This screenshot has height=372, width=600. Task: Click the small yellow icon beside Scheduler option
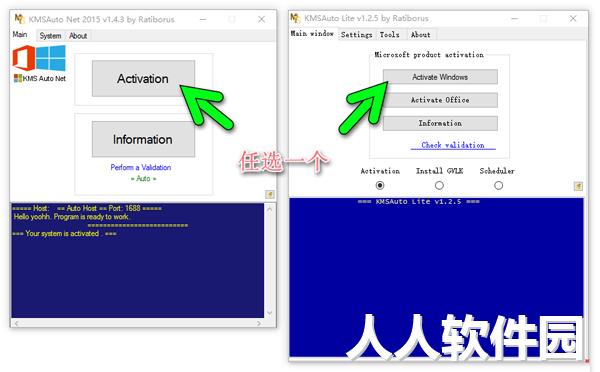point(578,186)
